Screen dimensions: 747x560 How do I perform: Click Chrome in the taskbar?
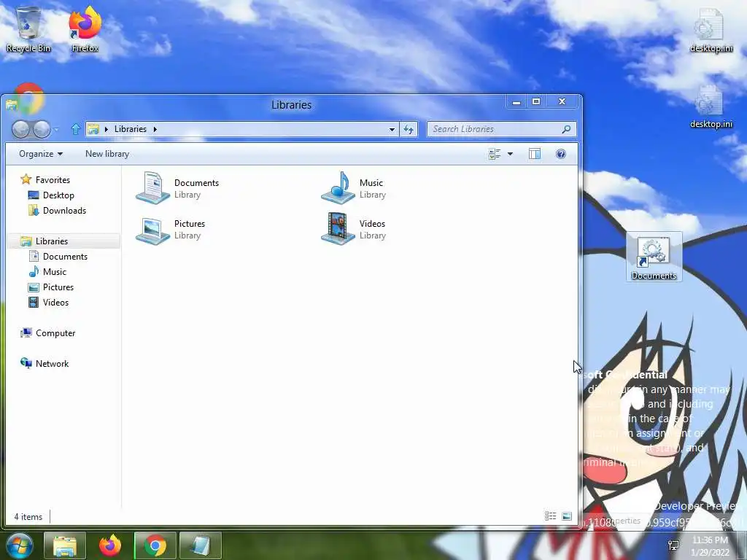(x=155, y=545)
